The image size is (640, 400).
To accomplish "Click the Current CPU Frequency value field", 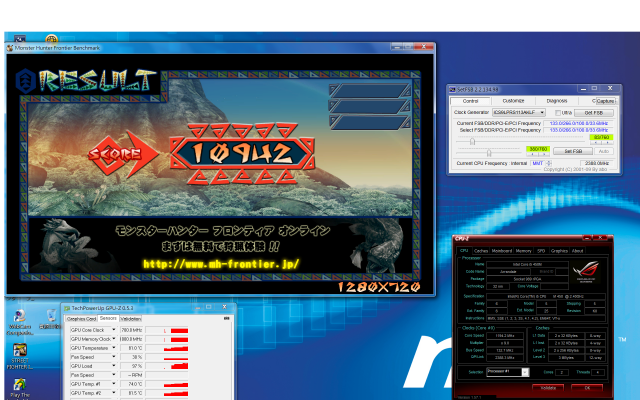I will pyautogui.click(x=598, y=163).
